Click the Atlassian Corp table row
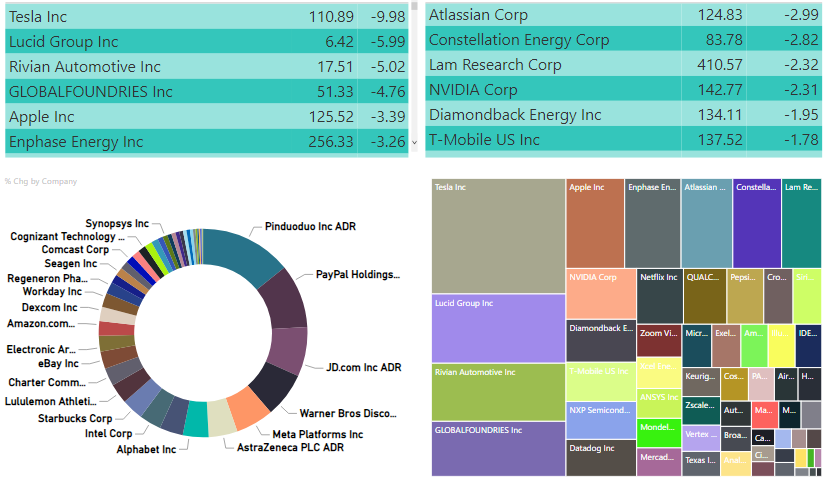Screen dimensions: 824x479 pos(623,15)
